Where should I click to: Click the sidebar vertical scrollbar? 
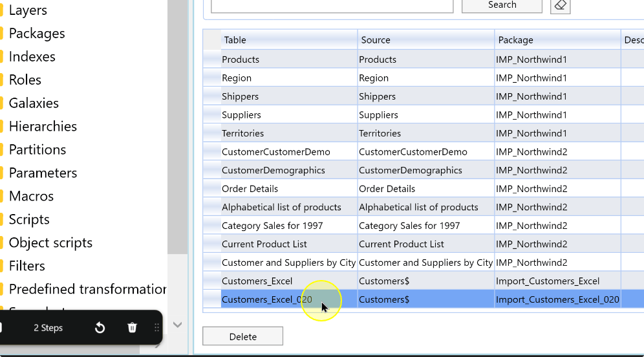177,127
